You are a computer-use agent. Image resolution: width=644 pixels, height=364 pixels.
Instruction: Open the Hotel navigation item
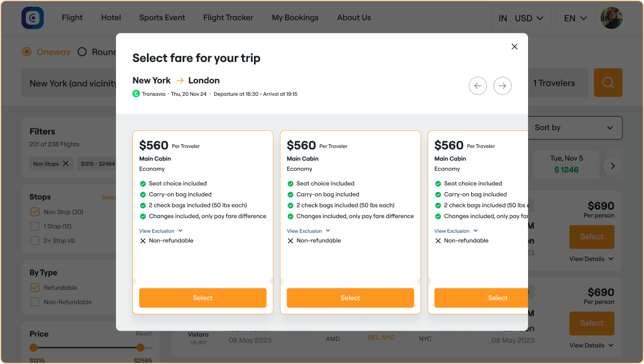(111, 17)
